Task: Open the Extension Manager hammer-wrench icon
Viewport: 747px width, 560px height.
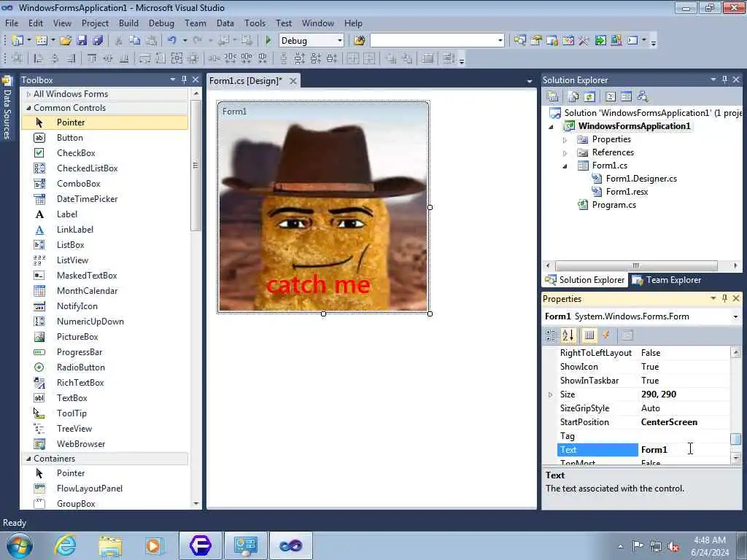Action: (x=584, y=41)
